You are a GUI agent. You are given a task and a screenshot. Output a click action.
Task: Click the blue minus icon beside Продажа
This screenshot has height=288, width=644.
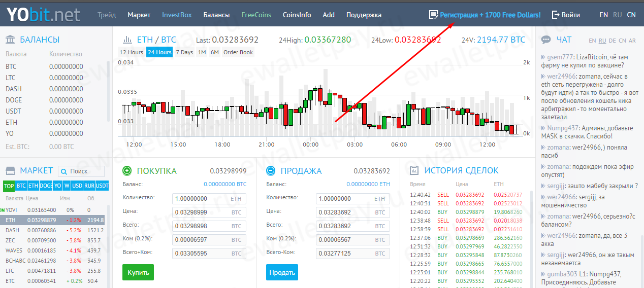point(271,171)
